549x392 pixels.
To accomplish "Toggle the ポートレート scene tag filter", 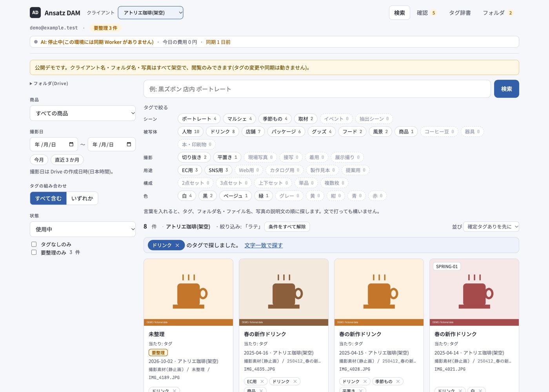I will pyautogui.click(x=199, y=119).
